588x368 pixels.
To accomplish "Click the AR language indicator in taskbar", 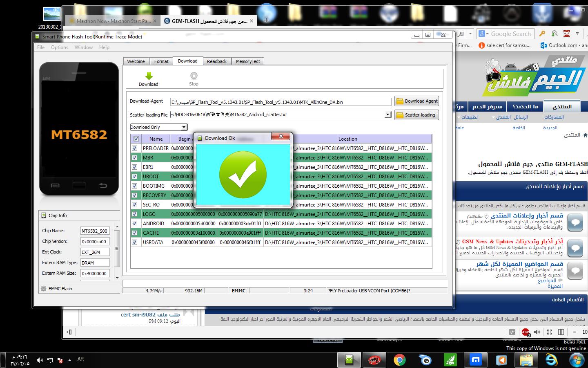I will point(80,359).
